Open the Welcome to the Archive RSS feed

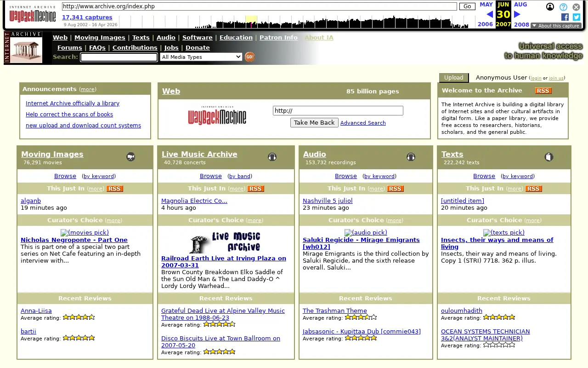(x=543, y=91)
